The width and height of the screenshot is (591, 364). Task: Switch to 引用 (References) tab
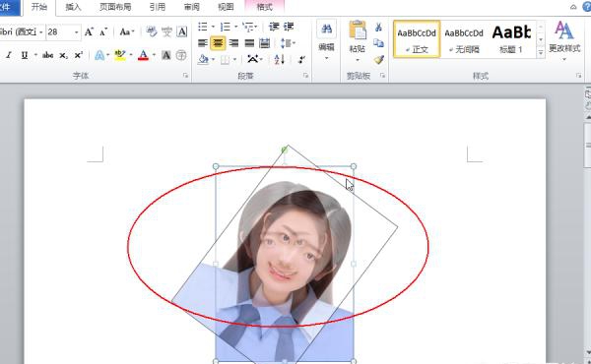157,7
